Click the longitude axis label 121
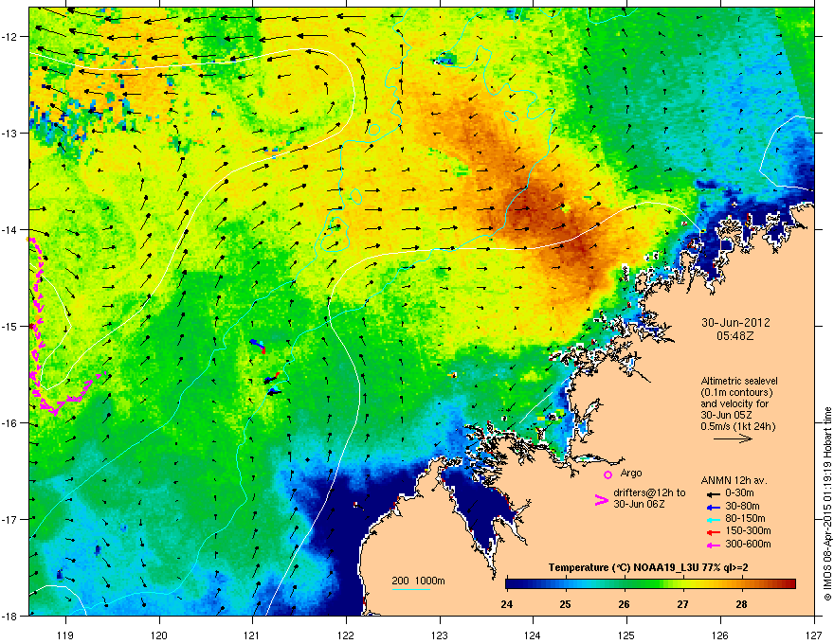This screenshot has width=834, height=644. [252, 635]
